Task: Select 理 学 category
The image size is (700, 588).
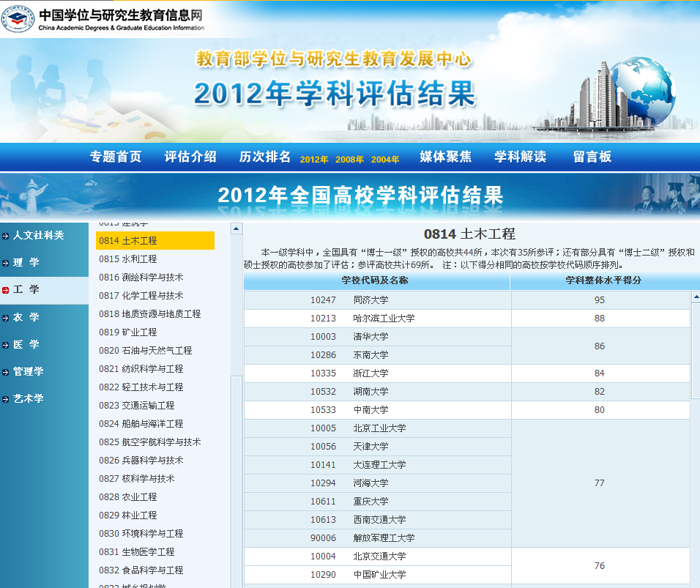Action: (x=26, y=263)
